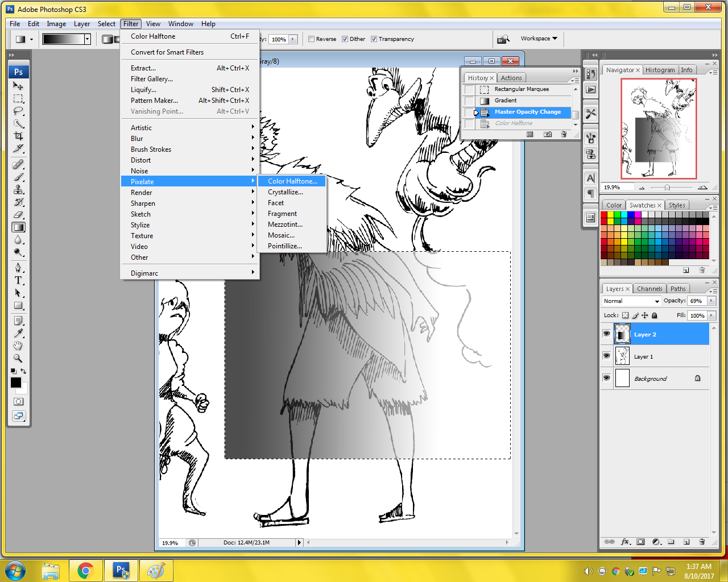Click the foreground color swatch

tap(15, 383)
